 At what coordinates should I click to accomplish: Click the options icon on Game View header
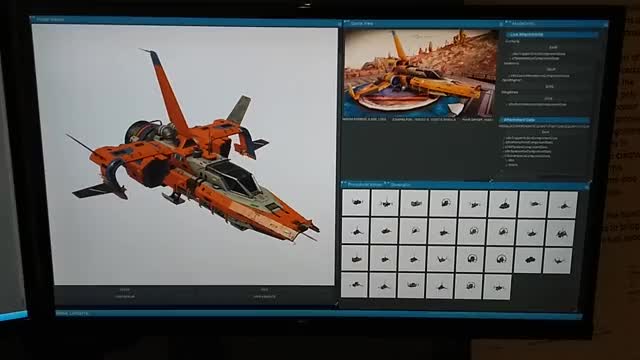pos(501,24)
